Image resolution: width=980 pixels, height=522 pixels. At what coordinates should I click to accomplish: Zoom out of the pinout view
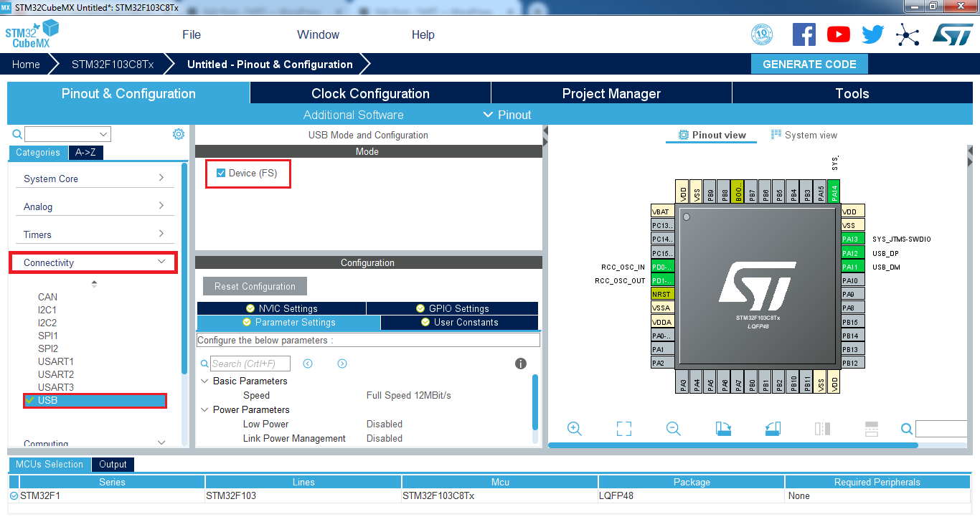[x=673, y=428]
